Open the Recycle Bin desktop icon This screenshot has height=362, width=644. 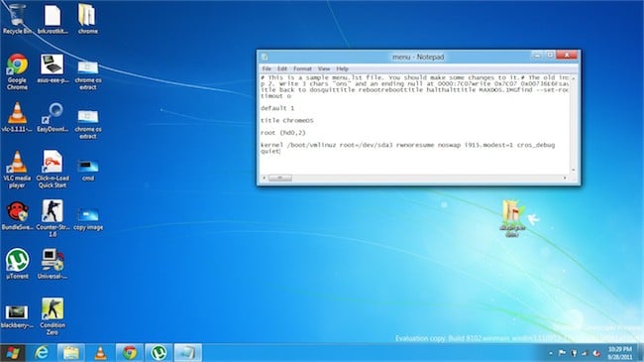coord(17,19)
